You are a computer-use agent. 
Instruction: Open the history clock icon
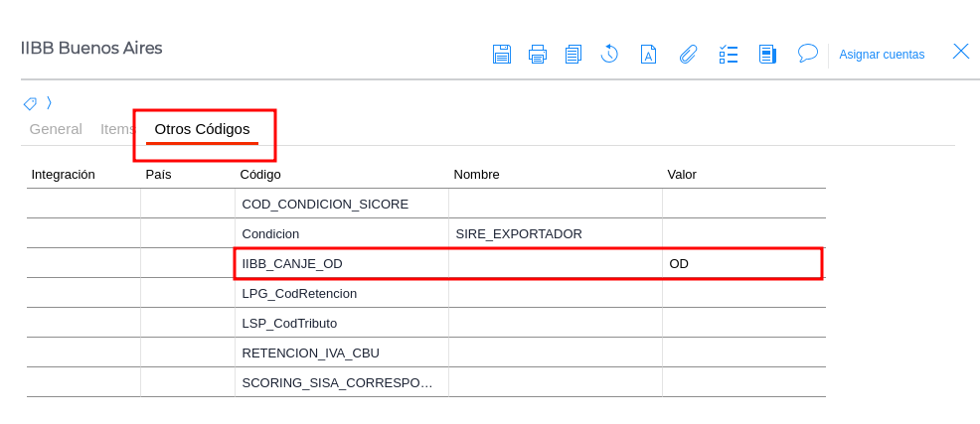tap(609, 54)
